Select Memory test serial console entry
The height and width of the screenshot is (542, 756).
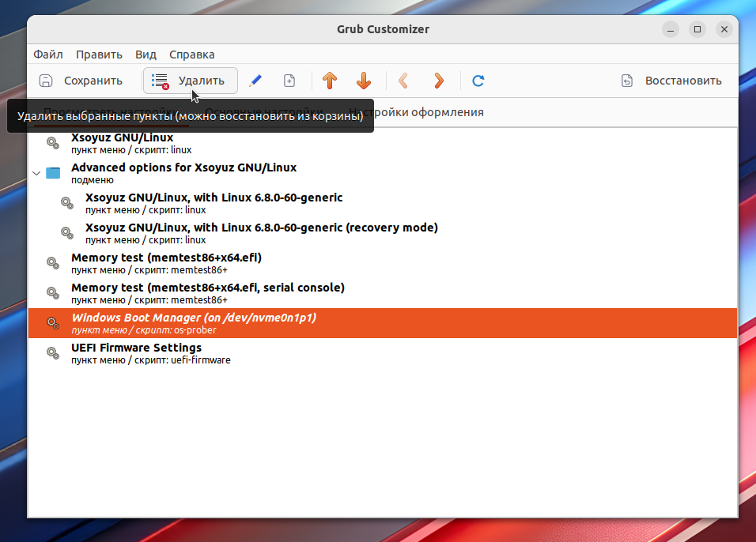(x=207, y=293)
